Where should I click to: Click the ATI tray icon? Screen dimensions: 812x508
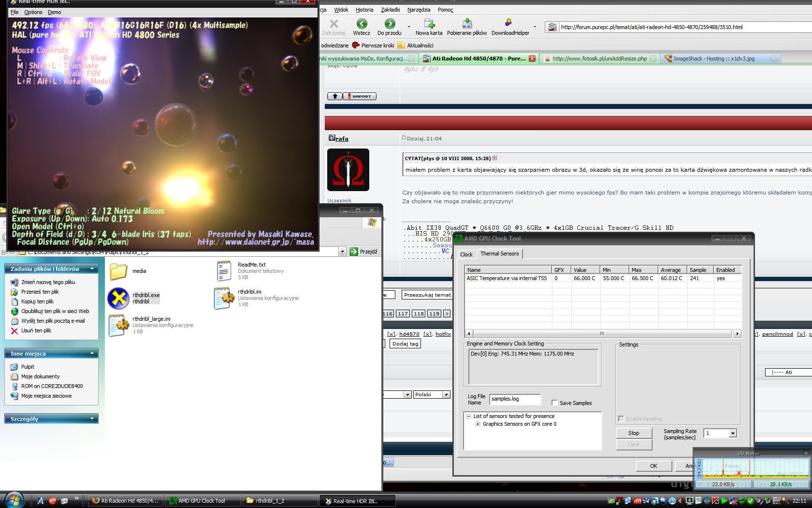[638, 501]
